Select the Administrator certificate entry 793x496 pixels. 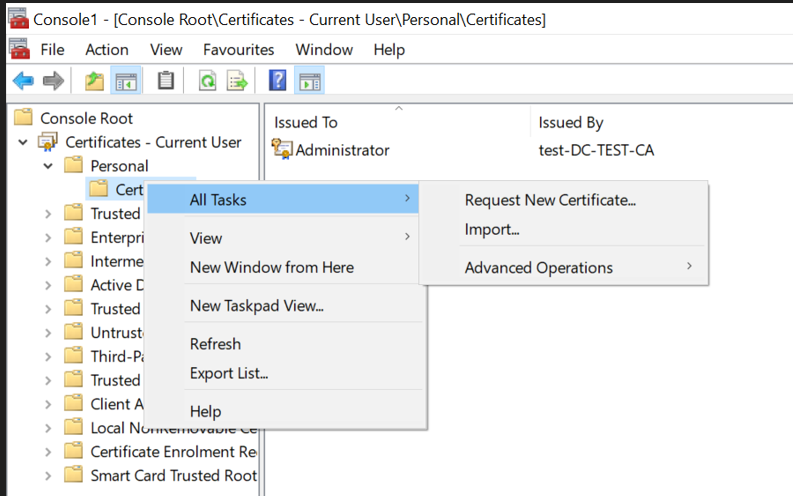(x=342, y=150)
